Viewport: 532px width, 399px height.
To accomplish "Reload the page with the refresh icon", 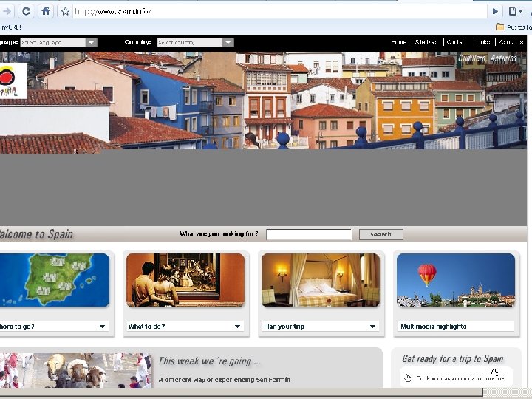I will coord(26,12).
